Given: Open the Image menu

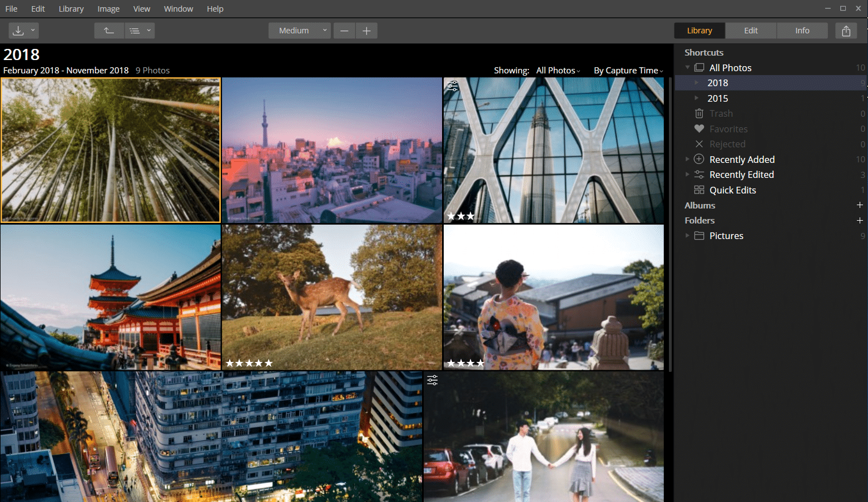Looking at the screenshot, I should (x=108, y=9).
